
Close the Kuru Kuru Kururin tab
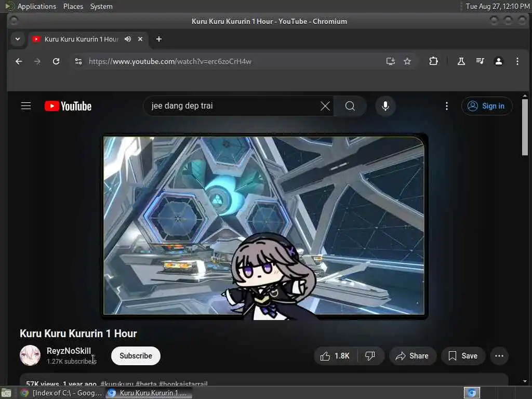(x=140, y=39)
